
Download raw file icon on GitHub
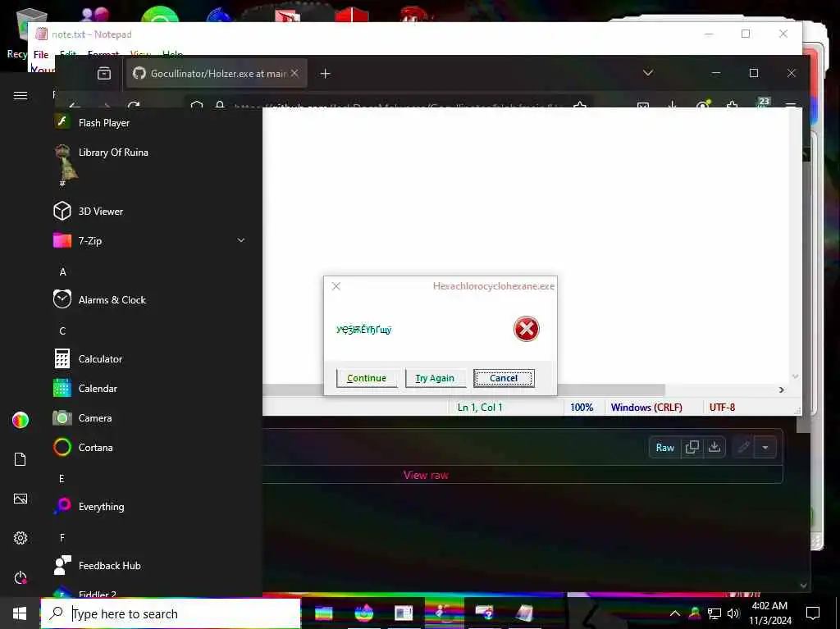pyautogui.click(x=714, y=448)
